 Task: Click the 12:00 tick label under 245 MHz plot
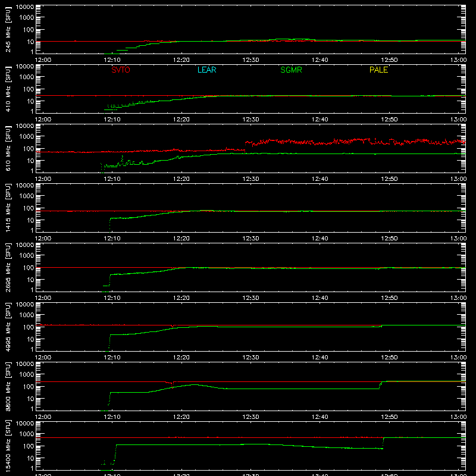click(43, 60)
